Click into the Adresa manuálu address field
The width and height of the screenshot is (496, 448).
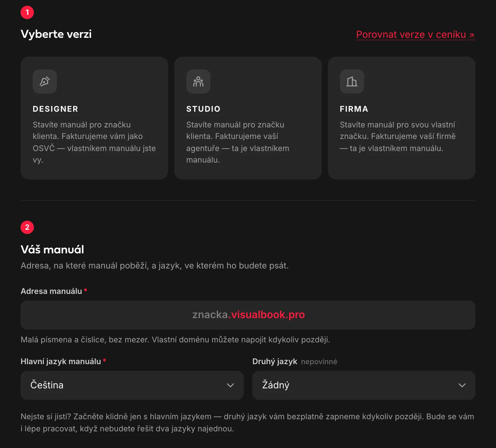click(x=248, y=315)
